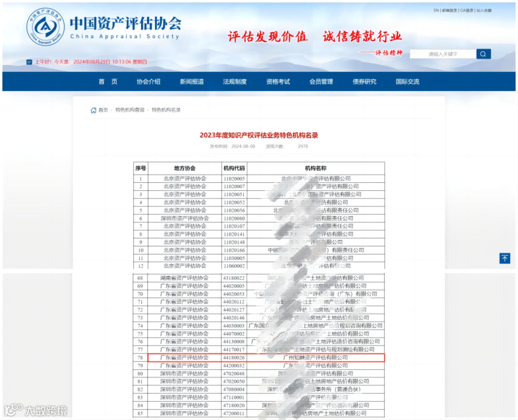Click the calendar icon beside the date greeting
Image resolution: width=518 pixels, height=420 pixels.
coord(29,62)
